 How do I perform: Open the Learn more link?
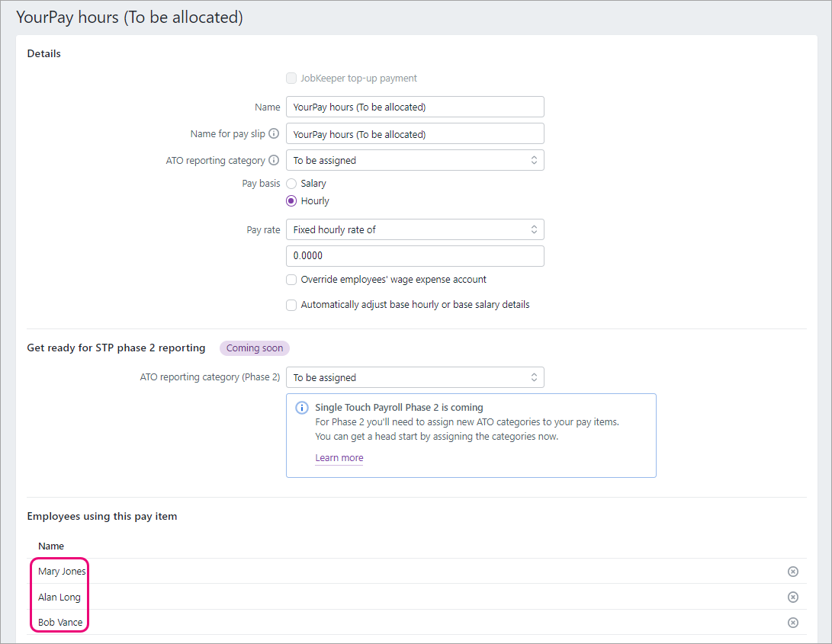click(339, 458)
